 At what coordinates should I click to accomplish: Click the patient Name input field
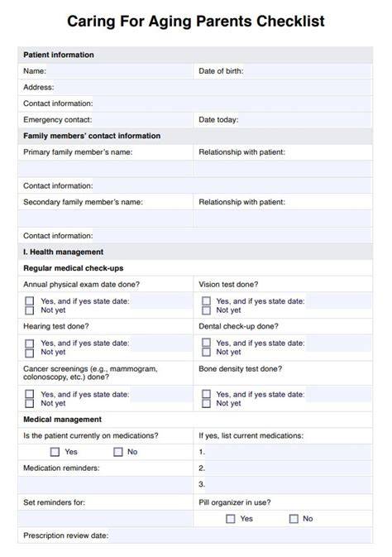click(119, 71)
